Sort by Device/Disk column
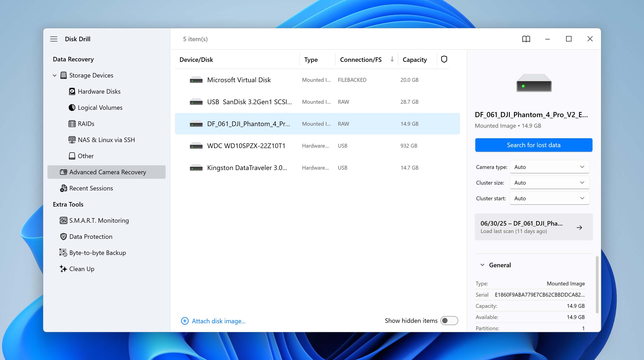Image resolution: width=644 pixels, height=360 pixels. point(196,60)
